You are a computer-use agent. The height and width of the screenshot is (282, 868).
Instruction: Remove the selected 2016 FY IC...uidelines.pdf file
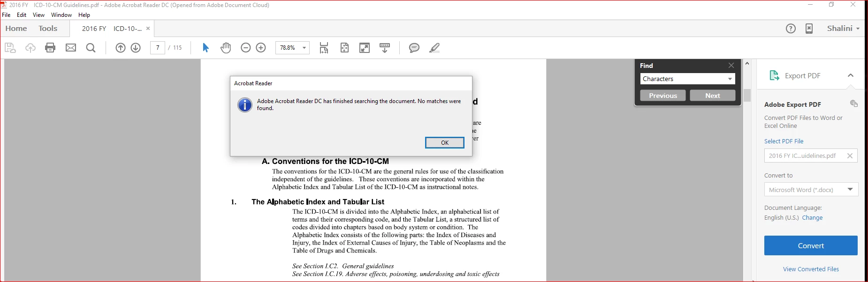point(850,156)
